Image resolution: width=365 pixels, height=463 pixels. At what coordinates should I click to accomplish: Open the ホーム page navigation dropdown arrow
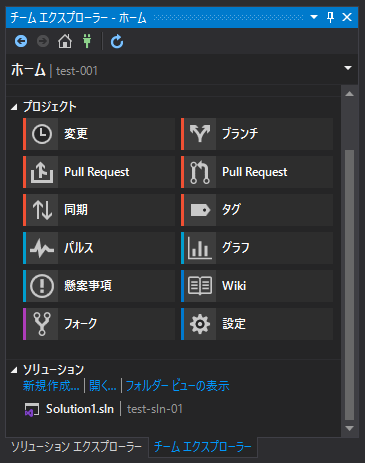click(x=348, y=68)
